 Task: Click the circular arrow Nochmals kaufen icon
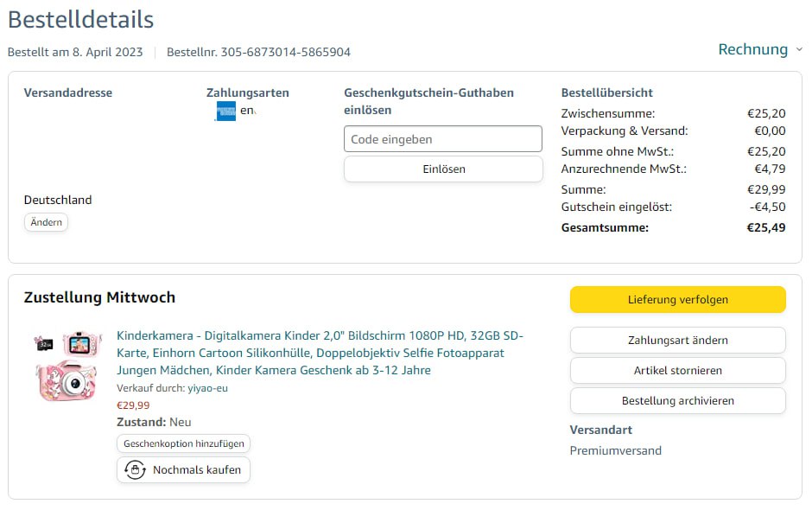135,469
